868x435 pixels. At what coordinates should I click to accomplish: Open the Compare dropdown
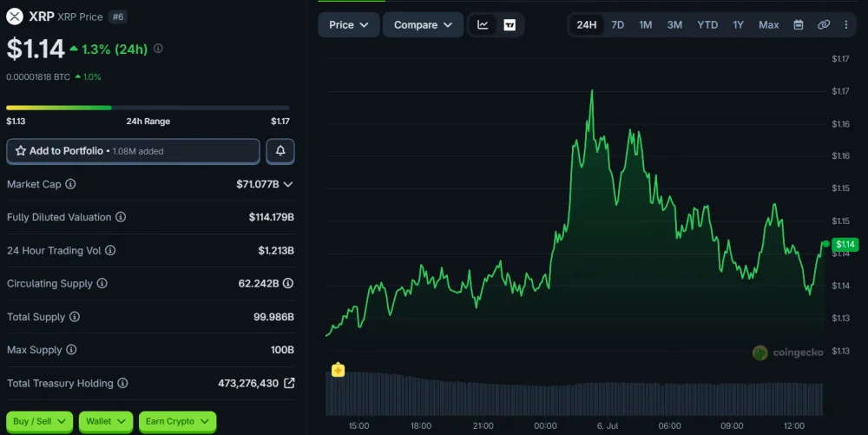coord(423,25)
